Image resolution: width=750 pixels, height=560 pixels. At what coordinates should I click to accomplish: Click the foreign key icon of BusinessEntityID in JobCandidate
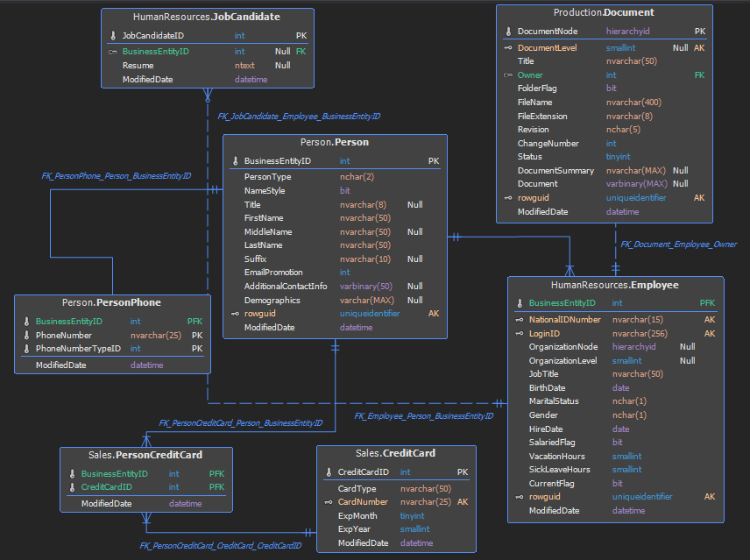(x=113, y=52)
